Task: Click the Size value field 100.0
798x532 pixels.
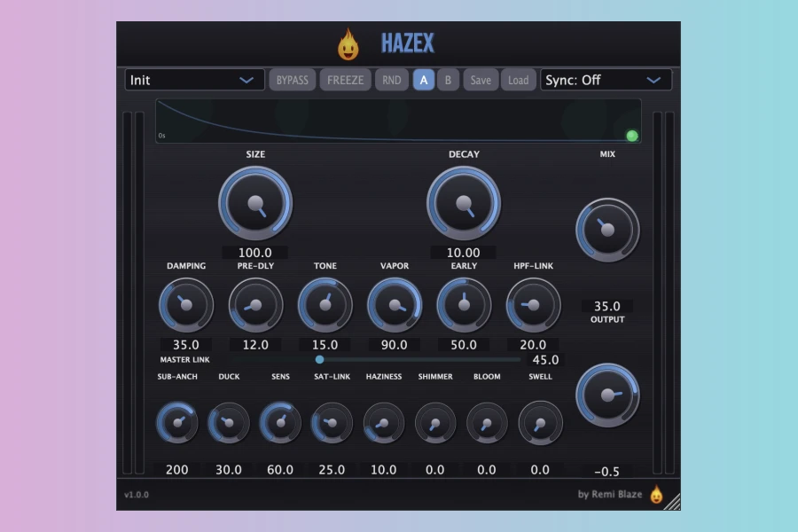Action: [x=255, y=253]
